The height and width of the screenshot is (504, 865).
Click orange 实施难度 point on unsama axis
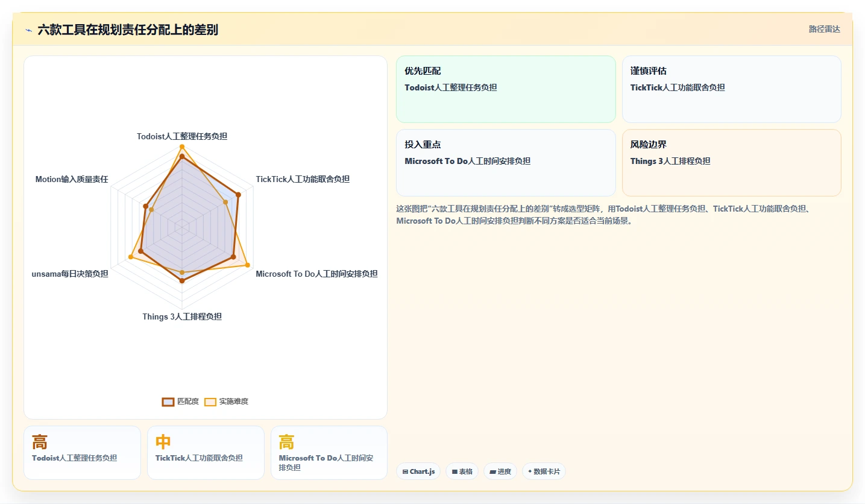point(131,257)
